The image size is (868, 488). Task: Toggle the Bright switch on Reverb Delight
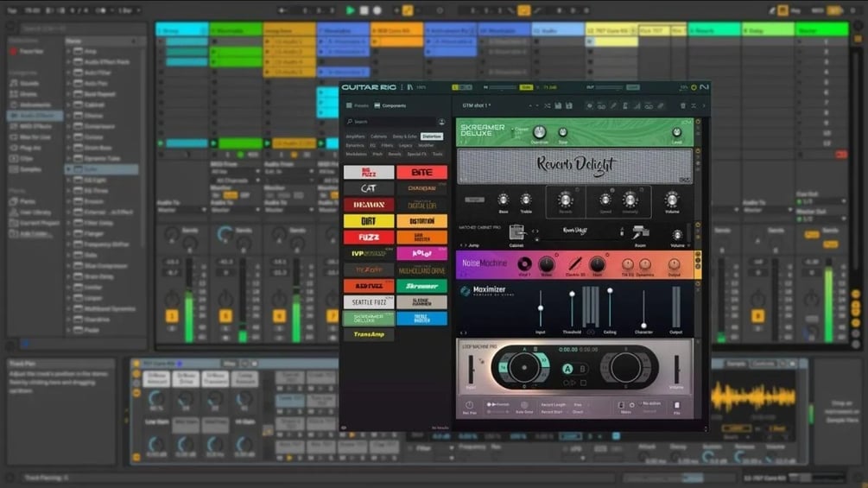[x=474, y=200]
